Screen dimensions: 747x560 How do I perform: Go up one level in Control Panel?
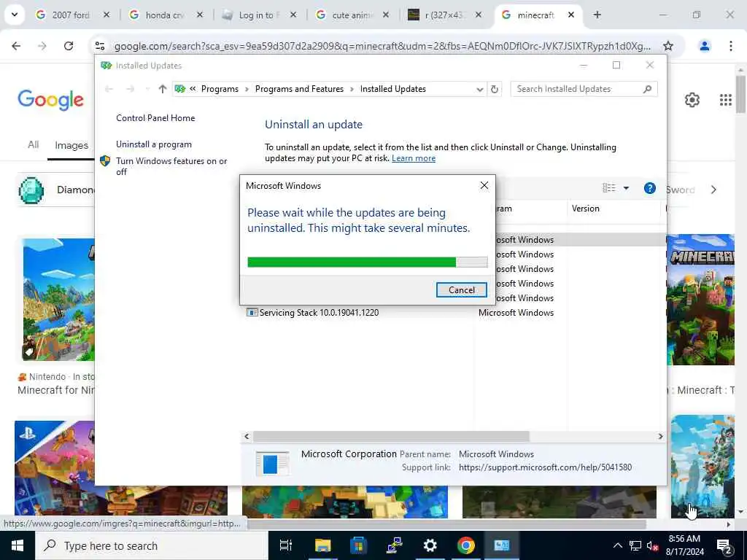(163, 89)
